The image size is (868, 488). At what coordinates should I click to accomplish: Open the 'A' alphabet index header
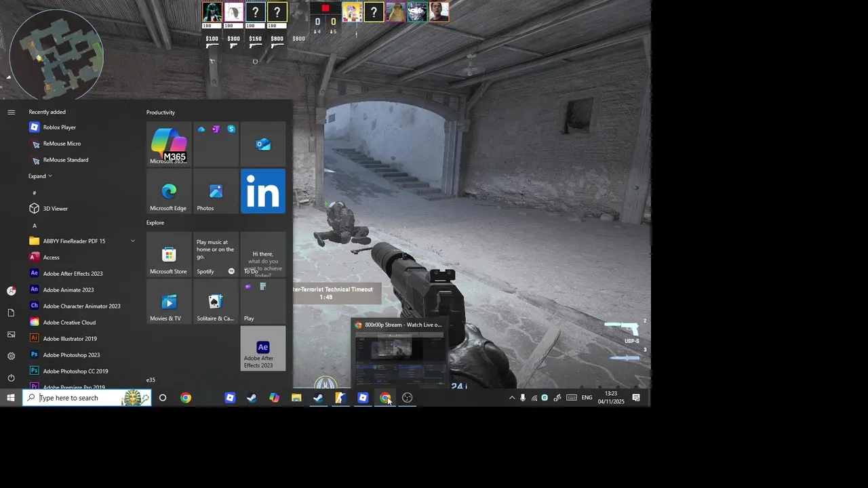[x=35, y=226]
